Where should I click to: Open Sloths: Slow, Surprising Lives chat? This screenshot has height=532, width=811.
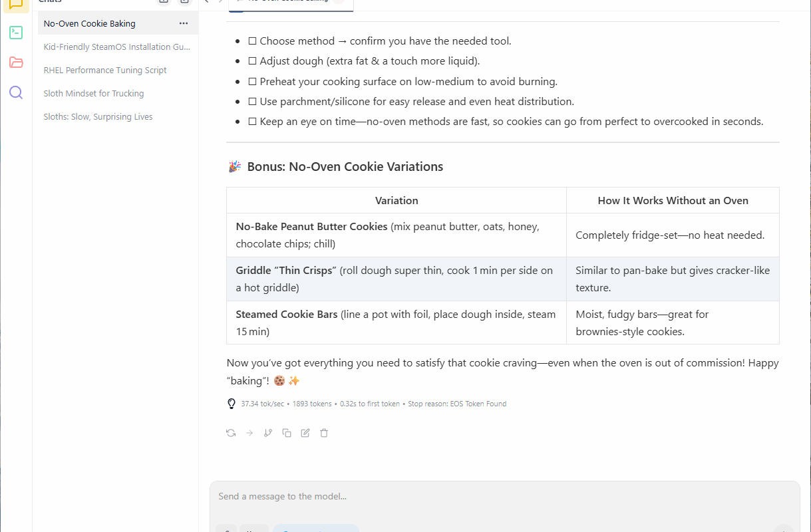click(x=98, y=116)
